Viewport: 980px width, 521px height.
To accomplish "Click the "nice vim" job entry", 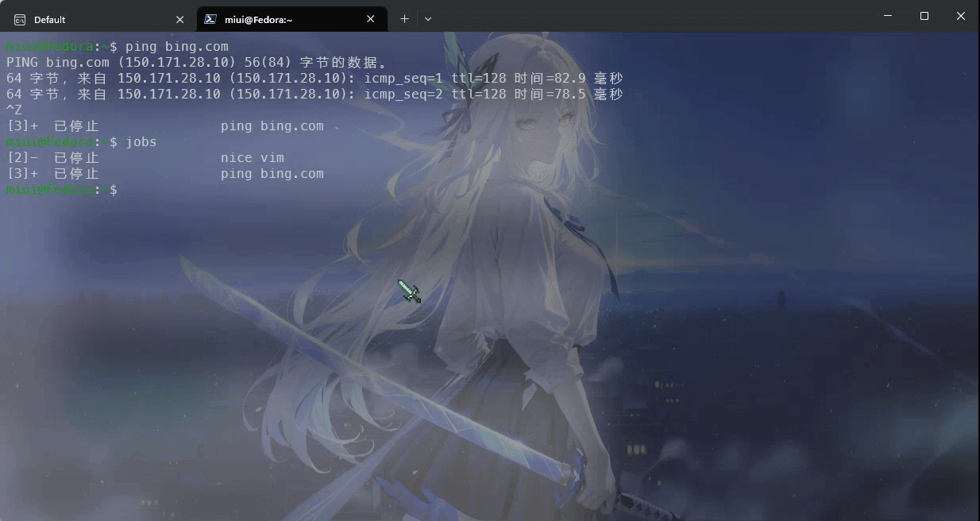I will (x=252, y=158).
